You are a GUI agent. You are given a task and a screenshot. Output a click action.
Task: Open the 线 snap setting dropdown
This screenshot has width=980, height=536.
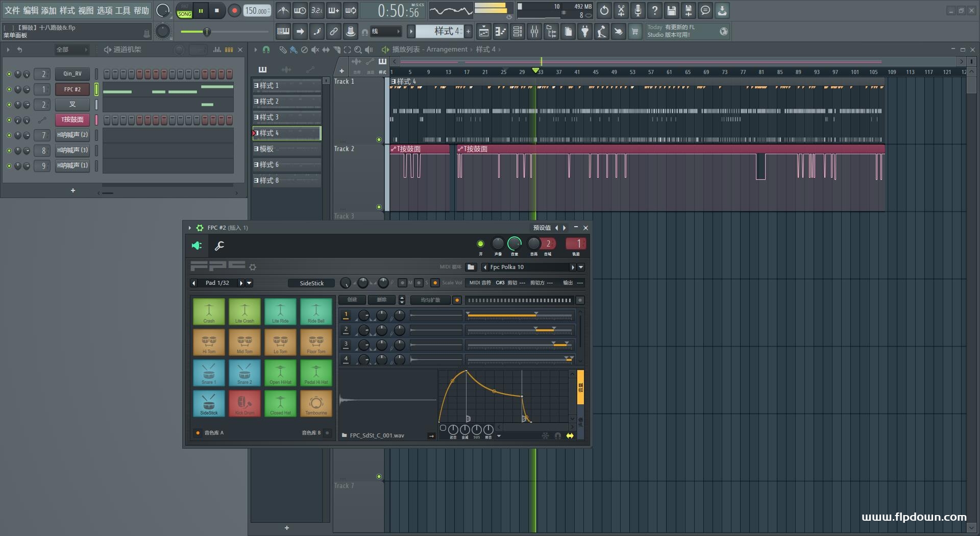pyautogui.click(x=385, y=32)
